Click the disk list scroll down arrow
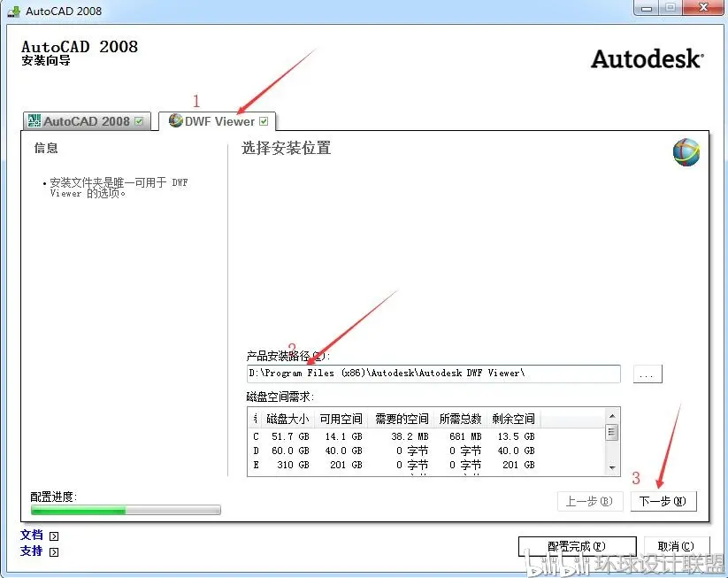 click(612, 467)
